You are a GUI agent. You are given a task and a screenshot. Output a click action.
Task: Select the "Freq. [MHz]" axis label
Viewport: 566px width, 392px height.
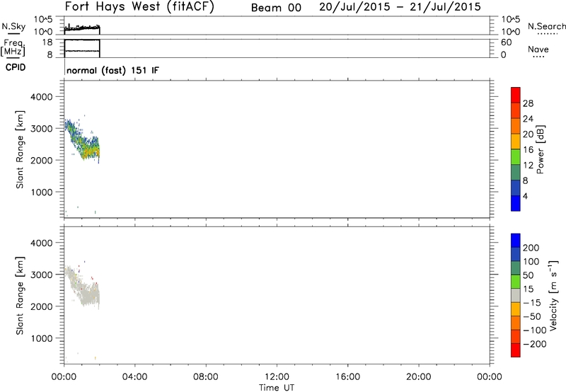pyautogui.click(x=13, y=48)
